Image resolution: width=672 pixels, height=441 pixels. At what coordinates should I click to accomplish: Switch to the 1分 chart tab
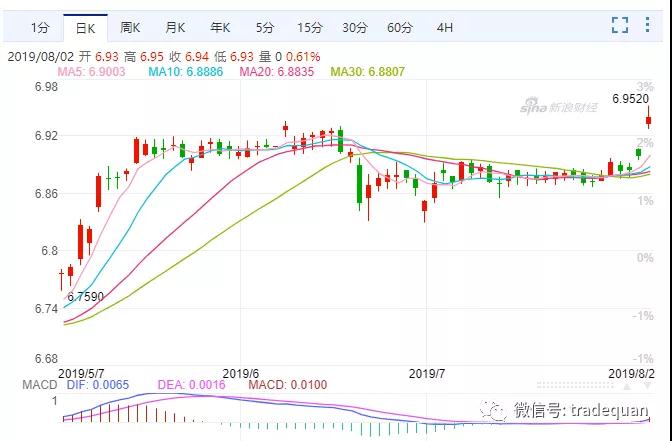(x=40, y=28)
